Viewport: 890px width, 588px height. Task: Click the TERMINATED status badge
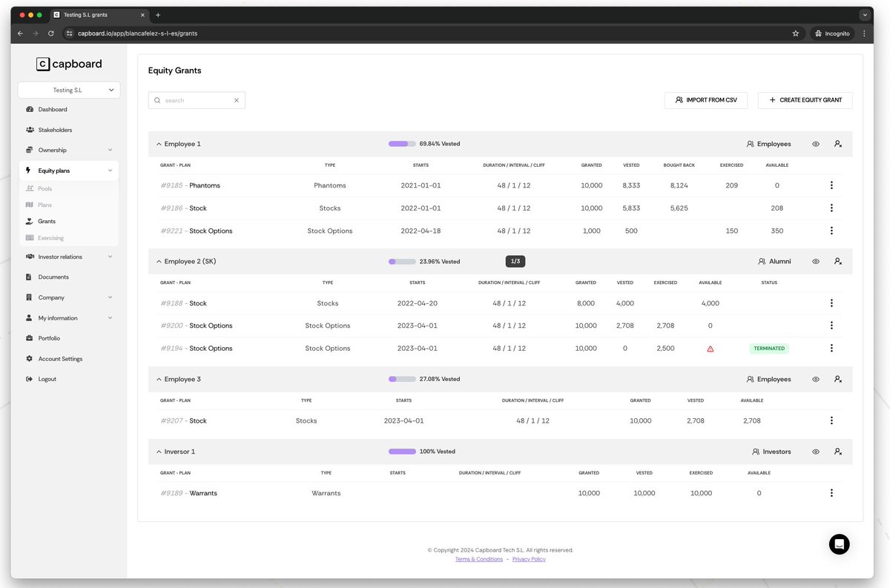click(x=769, y=348)
